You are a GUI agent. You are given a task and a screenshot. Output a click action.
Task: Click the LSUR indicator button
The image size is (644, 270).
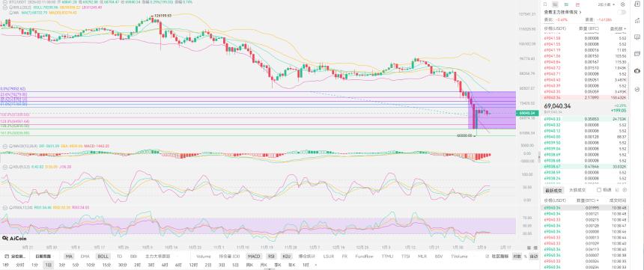coord(329,257)
